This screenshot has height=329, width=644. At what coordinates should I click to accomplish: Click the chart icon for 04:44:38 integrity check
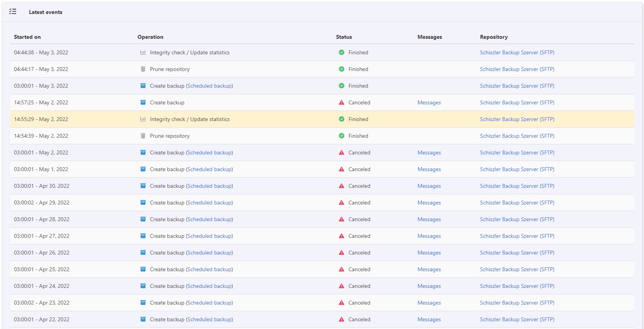pyautogui.click(x=143, y=52)
